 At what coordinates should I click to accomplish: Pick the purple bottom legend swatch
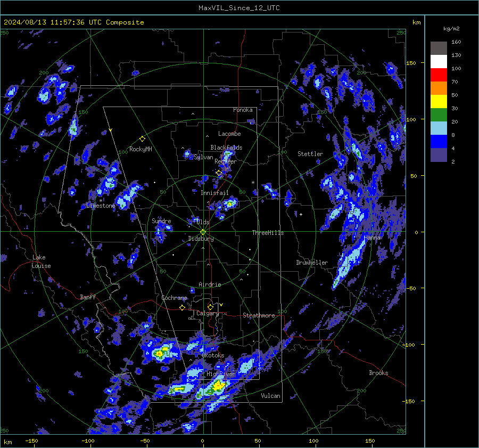coord(439,154)
